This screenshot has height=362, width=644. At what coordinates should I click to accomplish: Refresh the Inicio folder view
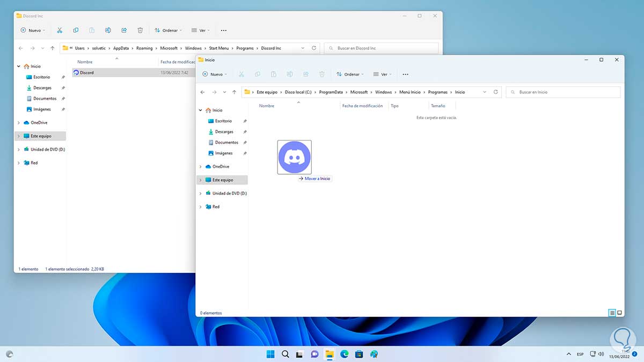click(x=495, y=92)
